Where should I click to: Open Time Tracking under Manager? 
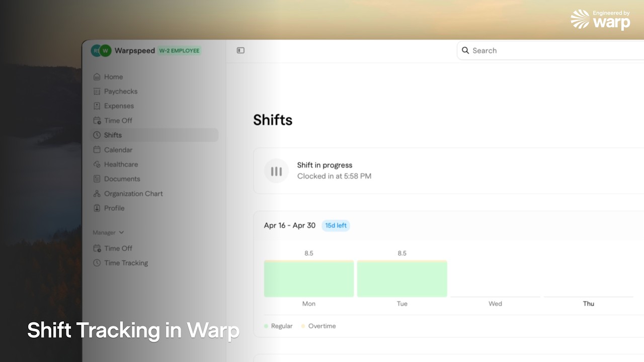(x=154, y=263)
